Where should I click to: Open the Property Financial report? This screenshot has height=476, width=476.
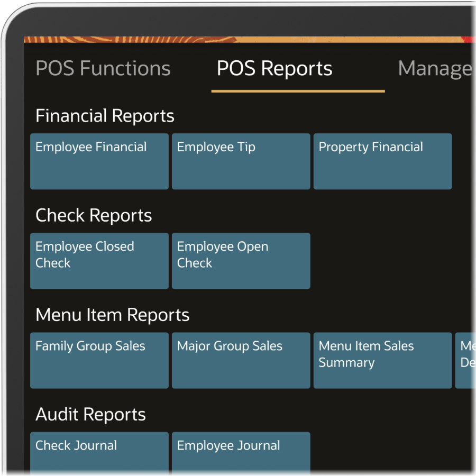coord(382,161)
